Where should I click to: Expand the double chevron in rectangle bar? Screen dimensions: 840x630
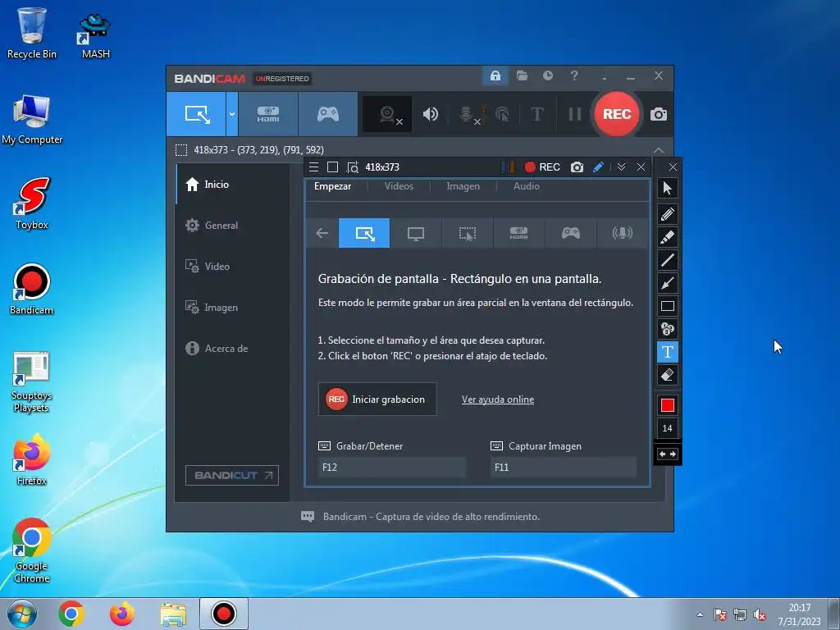622,167
